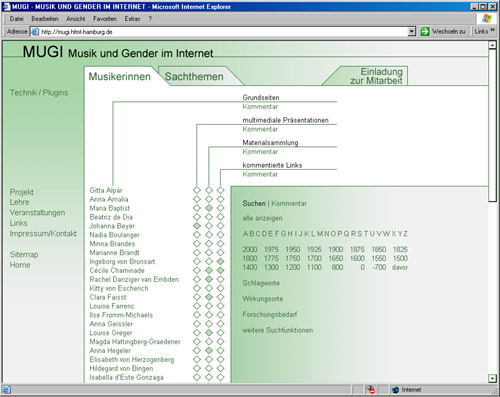
Task: Click the page scrollbar down arrow
Action: point(492,378)
